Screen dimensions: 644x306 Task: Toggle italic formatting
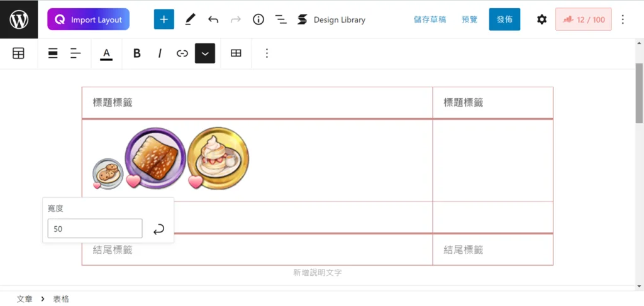point(160,53)
